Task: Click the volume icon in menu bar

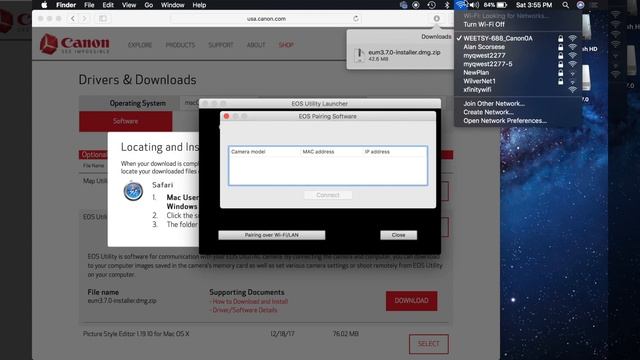Action: pyautogui.click(x=474, y=5)
